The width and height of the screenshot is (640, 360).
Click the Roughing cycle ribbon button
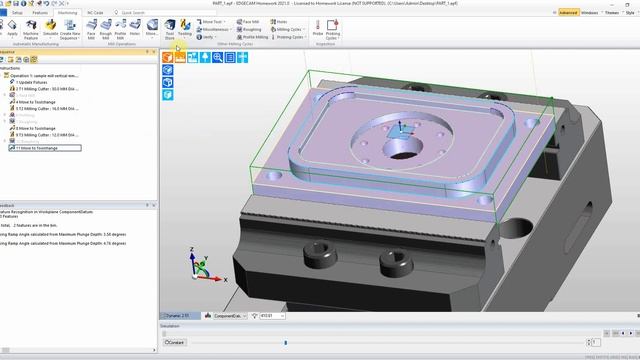[x=249, y=29]
